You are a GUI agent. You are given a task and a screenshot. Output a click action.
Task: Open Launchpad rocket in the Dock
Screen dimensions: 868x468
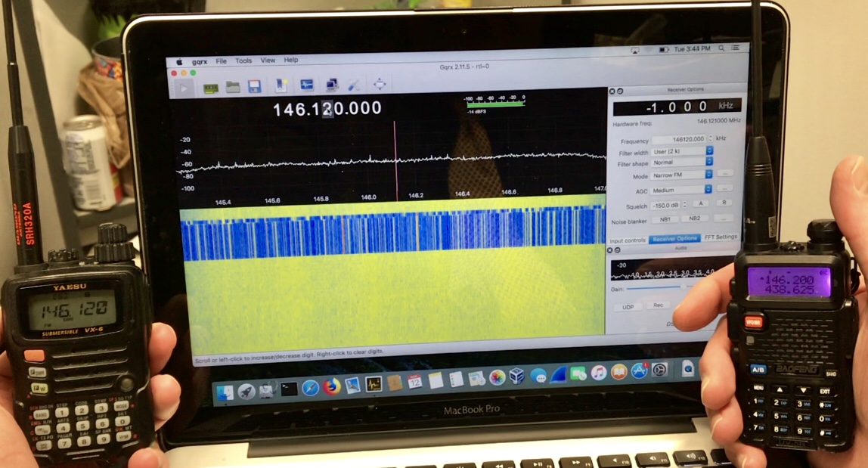pyautogui.click(x=246, y=392)
